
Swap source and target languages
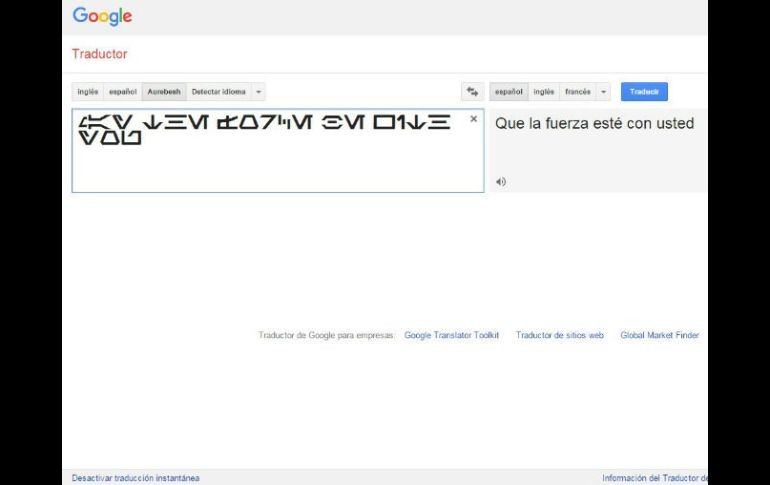click(x=472, y=92)
